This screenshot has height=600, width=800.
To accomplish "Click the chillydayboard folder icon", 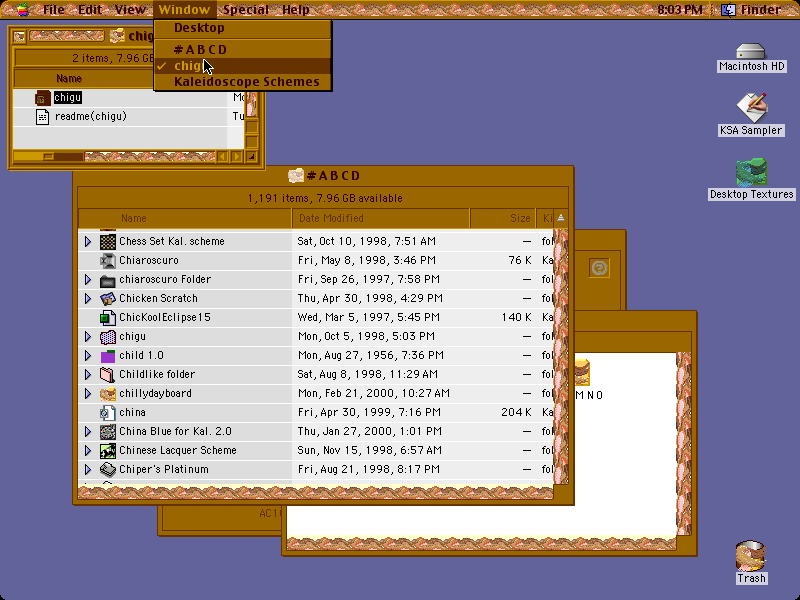I will pos(108,393).
